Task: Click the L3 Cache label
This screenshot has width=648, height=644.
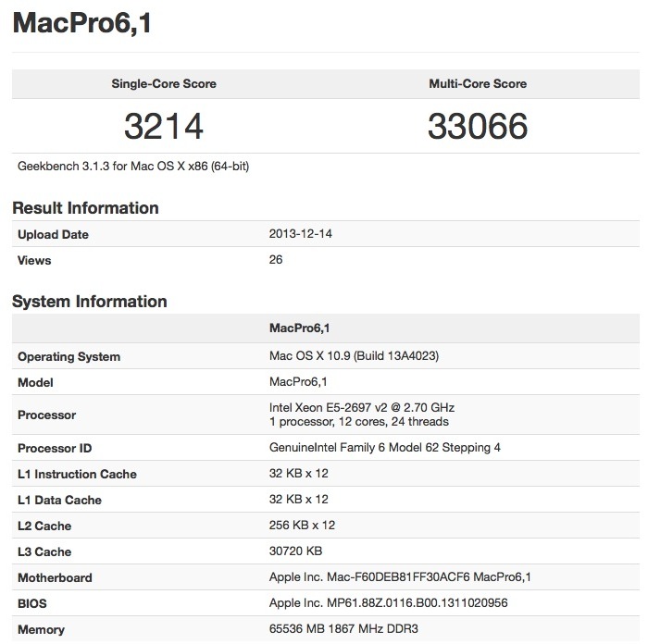Action: tap(44, 551)
